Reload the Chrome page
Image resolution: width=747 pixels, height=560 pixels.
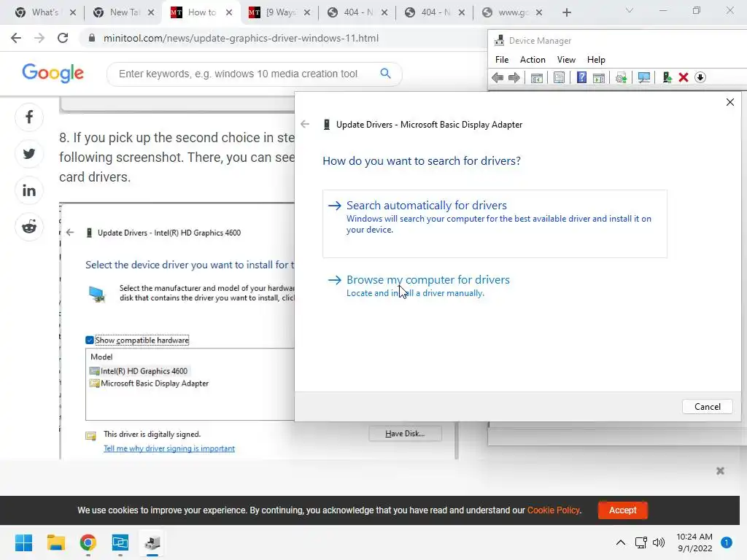point(63,38)
